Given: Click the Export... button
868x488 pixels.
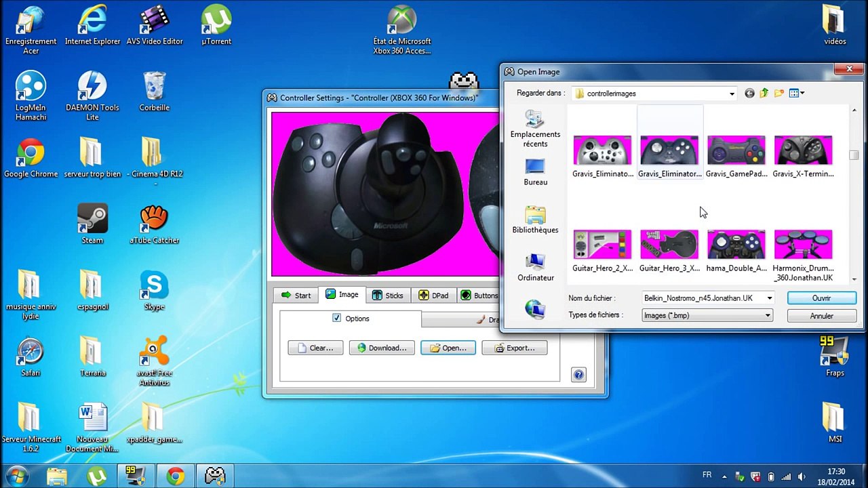Looking at the screenshot, I should coord(515,348).
